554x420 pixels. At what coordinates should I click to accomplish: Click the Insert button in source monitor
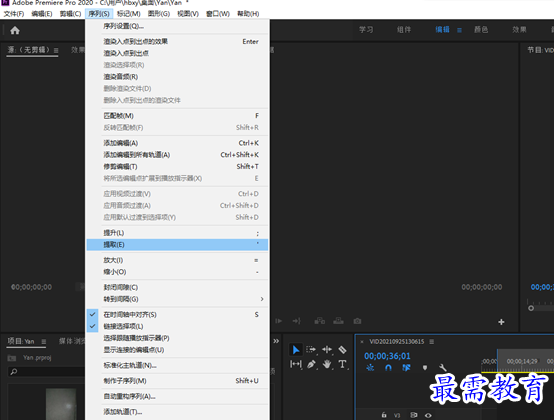pyautogui.click(x=319, y=321)
